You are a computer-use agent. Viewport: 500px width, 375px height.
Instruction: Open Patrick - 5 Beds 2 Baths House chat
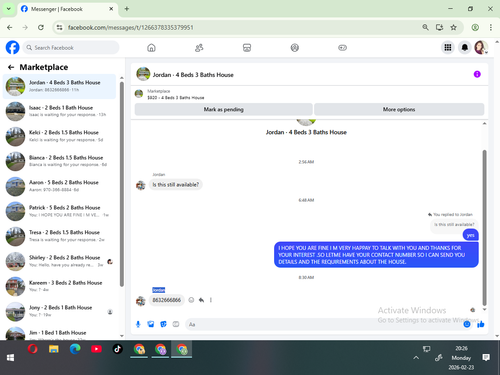[x=59, y=211]
